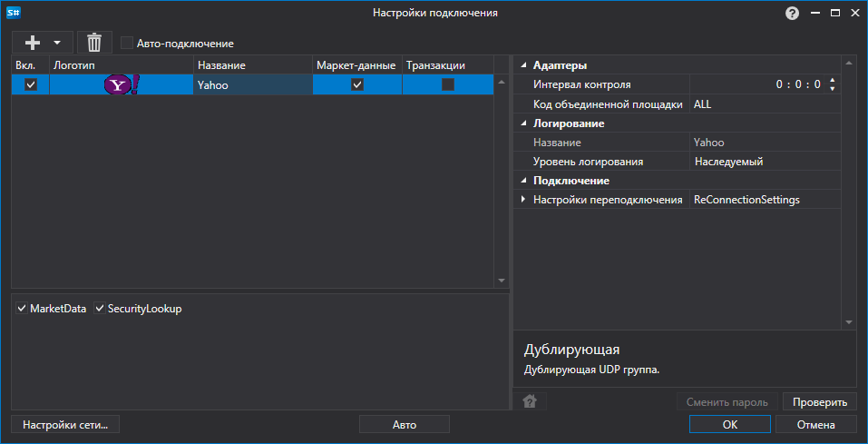The height and width of the screenshot is (444, 868).
Task: Increase Интервал контроля with up arrow
Action: [x=832, y=81]
